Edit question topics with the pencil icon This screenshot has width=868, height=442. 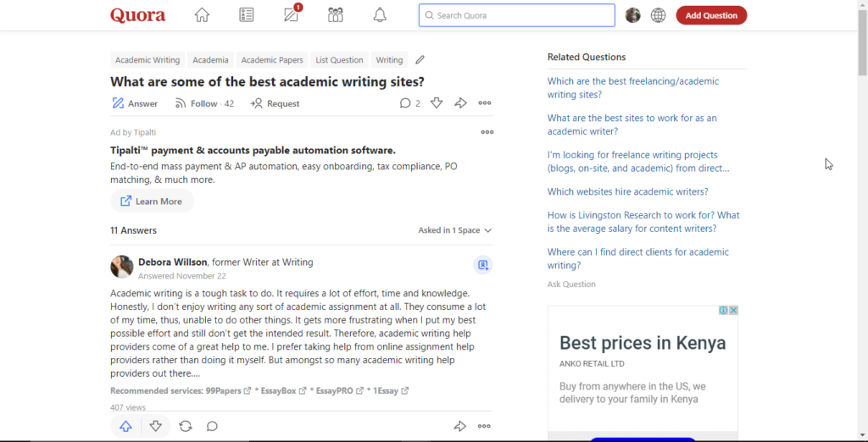pos(420,60)
